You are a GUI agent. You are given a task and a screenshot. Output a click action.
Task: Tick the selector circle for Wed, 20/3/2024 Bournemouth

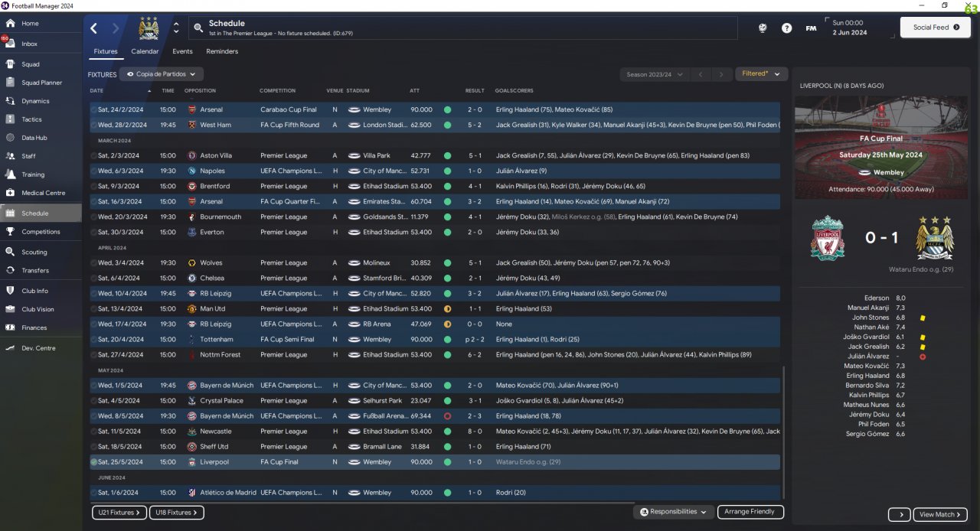point(94,217)
